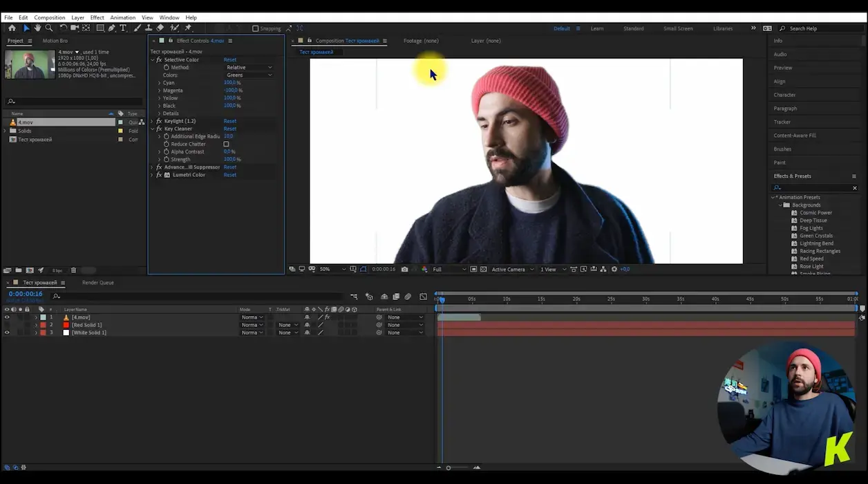The width and height of the screenshot is (868, 484).
Task: Toggle the Keylight (1.2) fx switch
Action: (159, 121)
